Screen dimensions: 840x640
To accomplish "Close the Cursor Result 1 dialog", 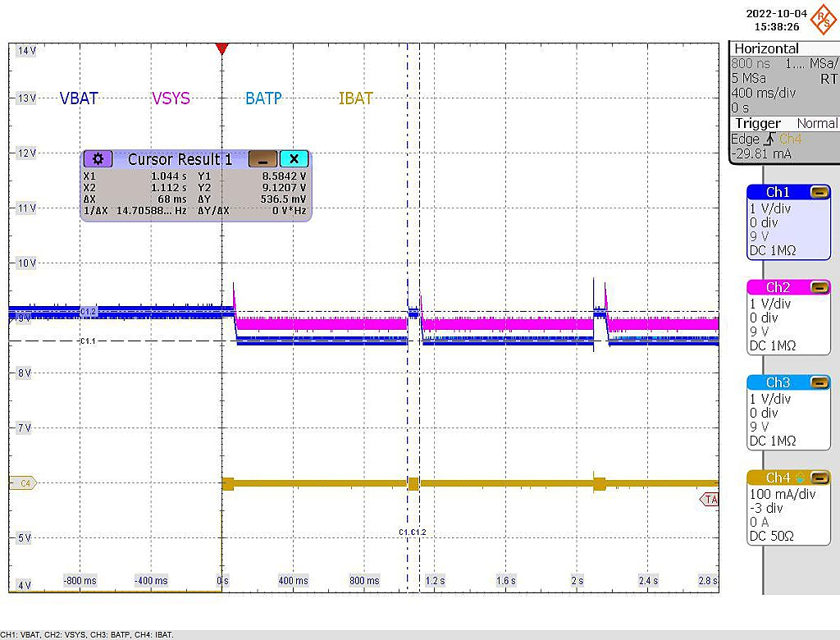I will [x=294, y=158].
